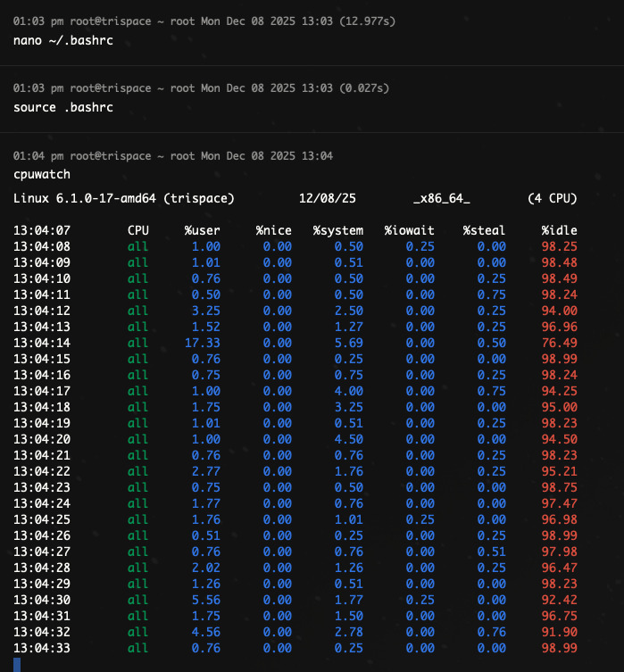Click the prompt line showing (0.027s)

pos(201,87)
